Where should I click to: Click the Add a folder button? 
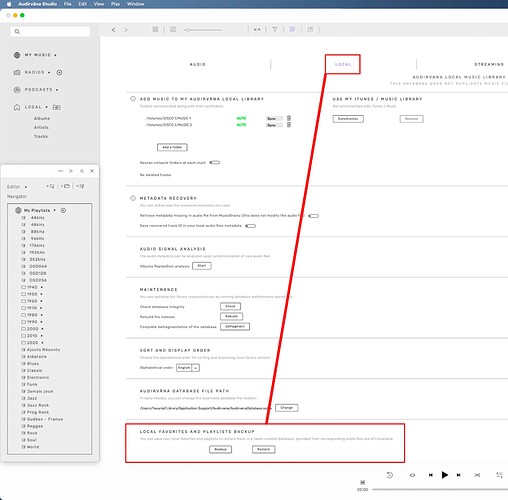coord(172,147)
